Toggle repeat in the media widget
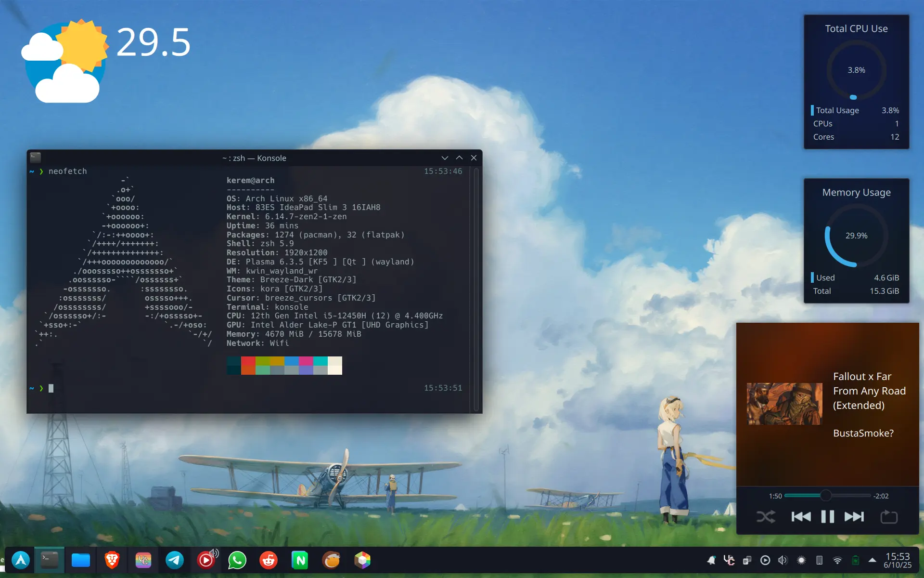This screenshot has width=924, height=578. tap(889, 517)
